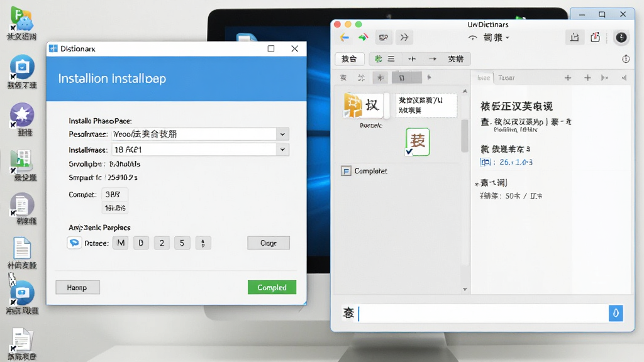Click the blue chat bubble icon beside Dctace
This screenshot has height=362, width=644.
tap(74, 243)
